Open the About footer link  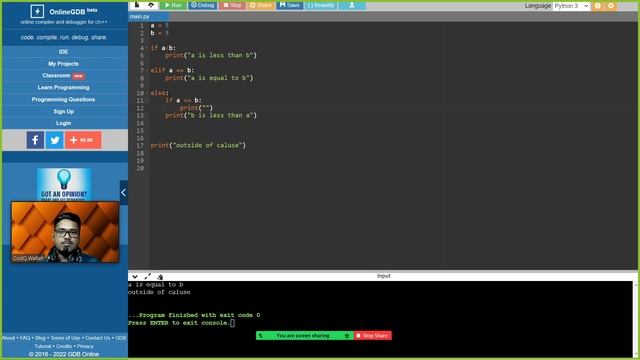coord(9,338)
